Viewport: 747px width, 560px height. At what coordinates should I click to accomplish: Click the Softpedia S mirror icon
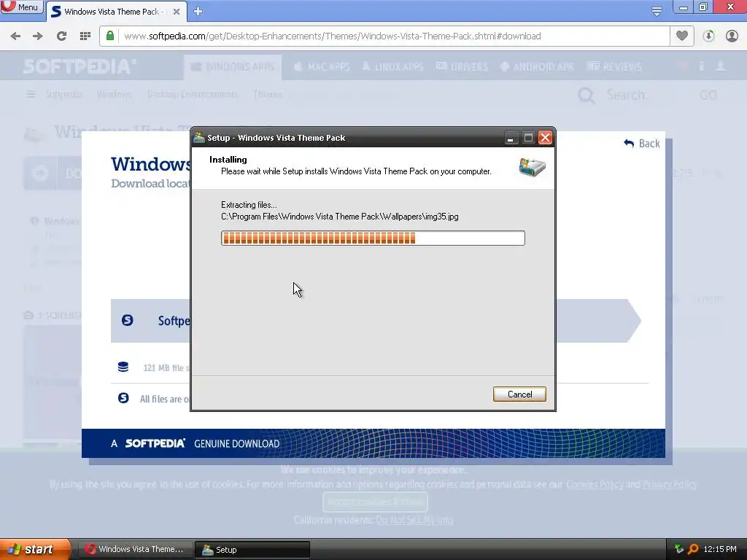(127, 320)
